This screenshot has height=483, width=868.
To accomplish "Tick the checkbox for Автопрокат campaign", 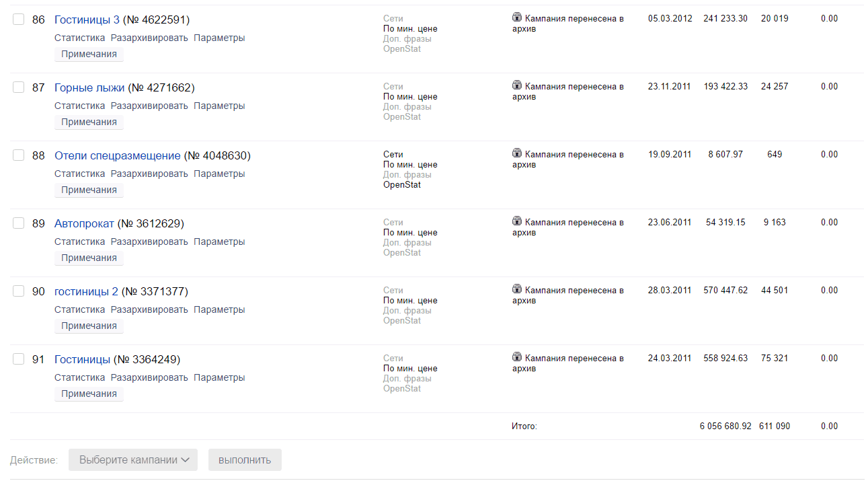I will pyautogui.click(x=19, y=223).
